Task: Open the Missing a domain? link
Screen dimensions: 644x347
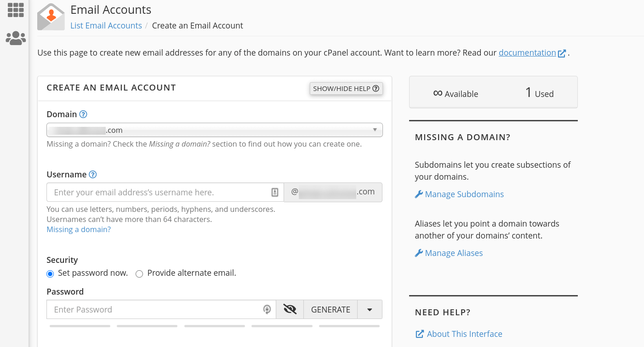Action: click(x=78, y=229)
